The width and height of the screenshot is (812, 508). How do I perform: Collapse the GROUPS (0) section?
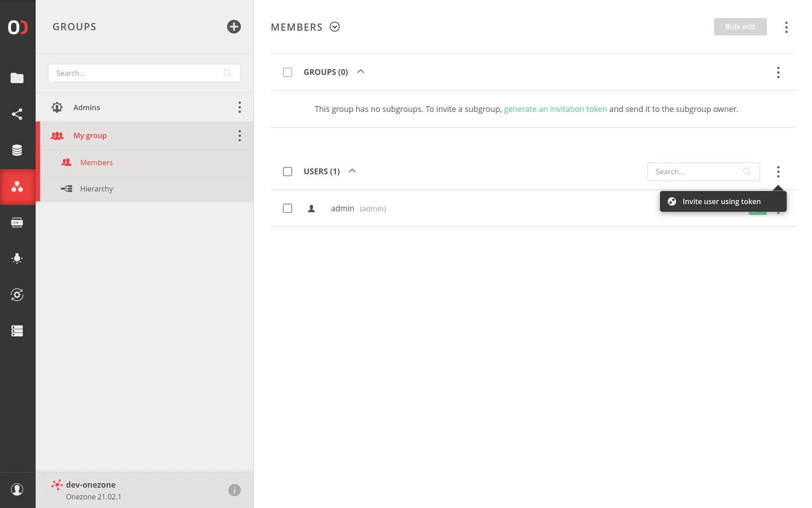(360, 71)
